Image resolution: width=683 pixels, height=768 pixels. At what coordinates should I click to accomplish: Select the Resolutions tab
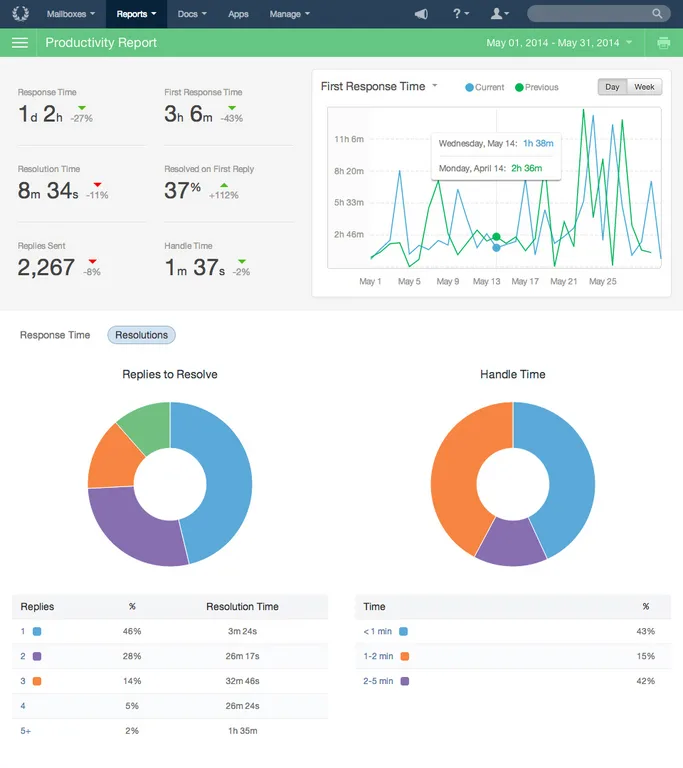[142, 335]
